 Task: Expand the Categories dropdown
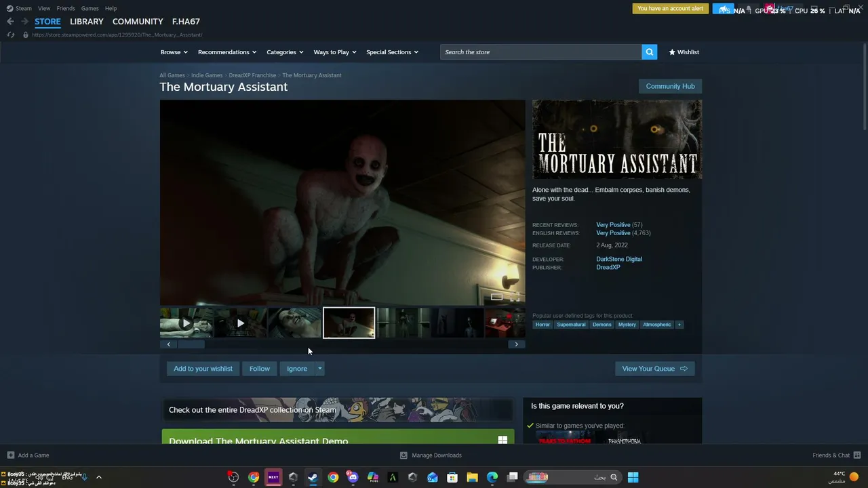click(x=285, y=52)
